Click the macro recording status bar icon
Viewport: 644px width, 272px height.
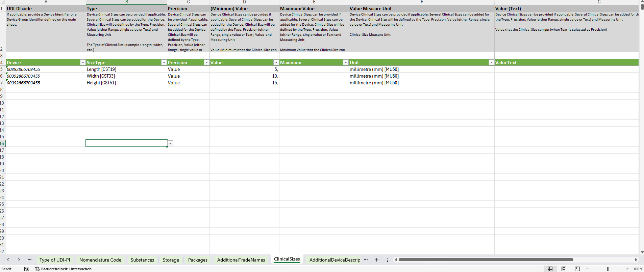click(x=27, y=269)
